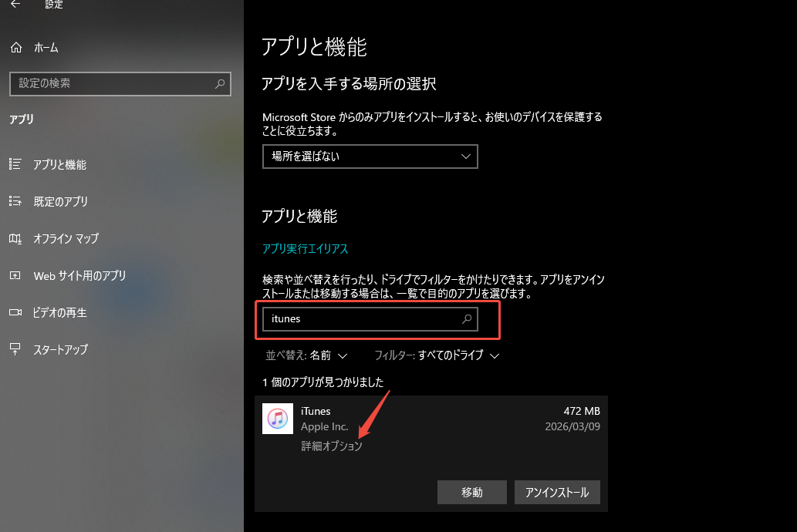Open 既定のアプリ settings
Screen dimensions: 797x532
click(x=60, y=202)
